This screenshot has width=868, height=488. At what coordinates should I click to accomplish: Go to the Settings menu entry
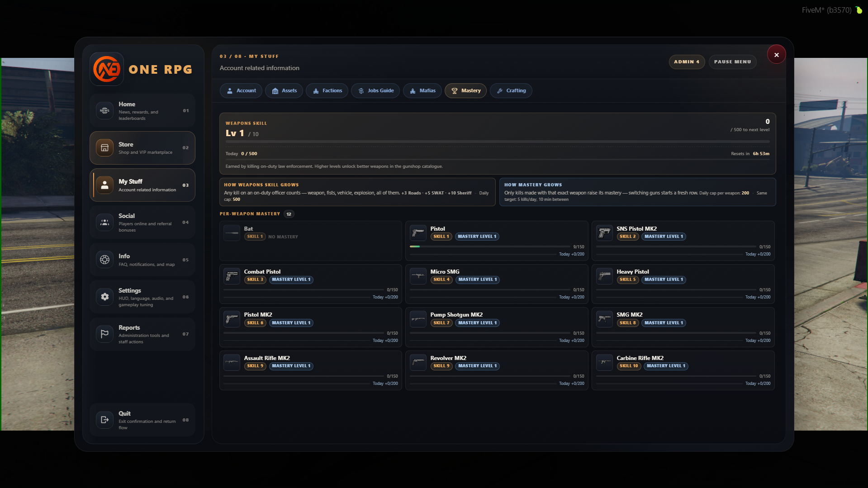click(142, 297)
